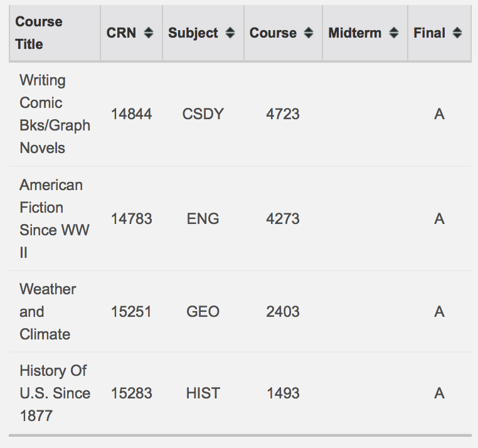The height and width of the screenshot is (448, 478).
Task: Select course number 2403
Action: point(283,311)
